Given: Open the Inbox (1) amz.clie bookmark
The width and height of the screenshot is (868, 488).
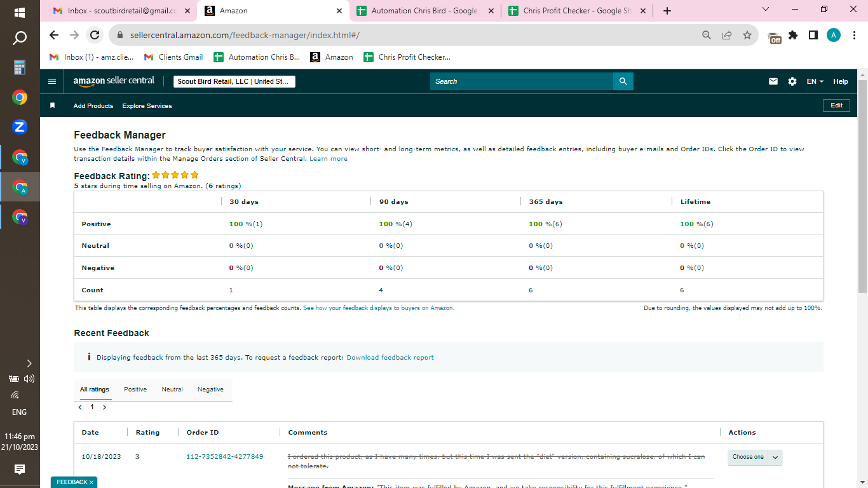Looking at the screenshot, I should (92, 57).
